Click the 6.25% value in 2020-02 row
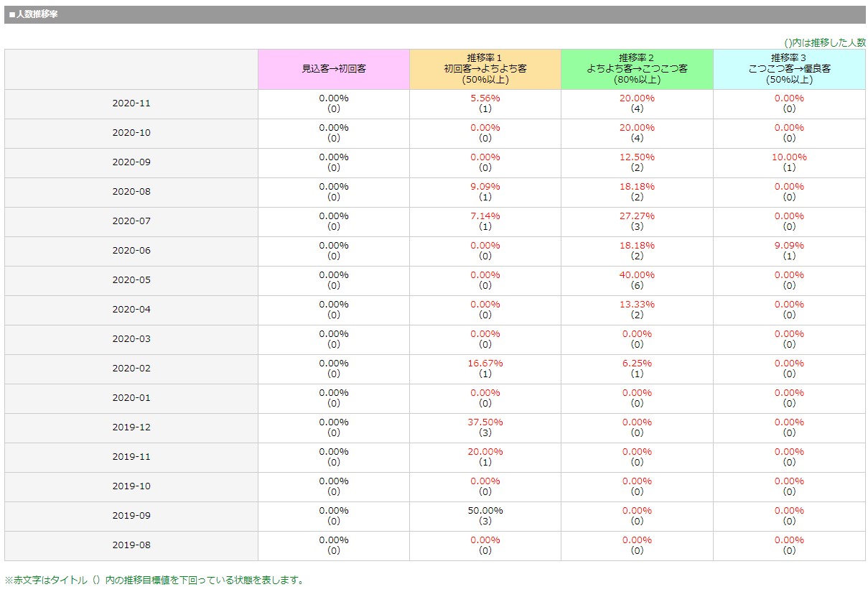Viewport: 868px width, 592px height. (637, 364)
